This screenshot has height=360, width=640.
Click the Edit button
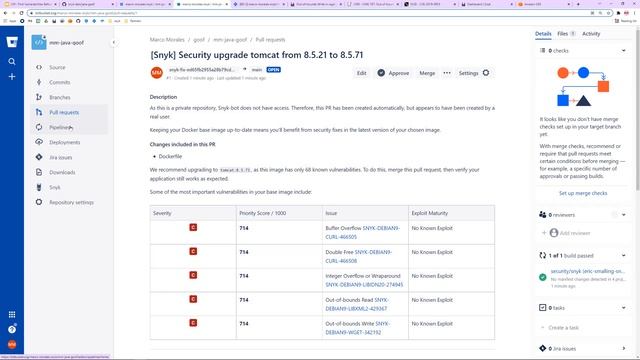[x=362, y=73]
